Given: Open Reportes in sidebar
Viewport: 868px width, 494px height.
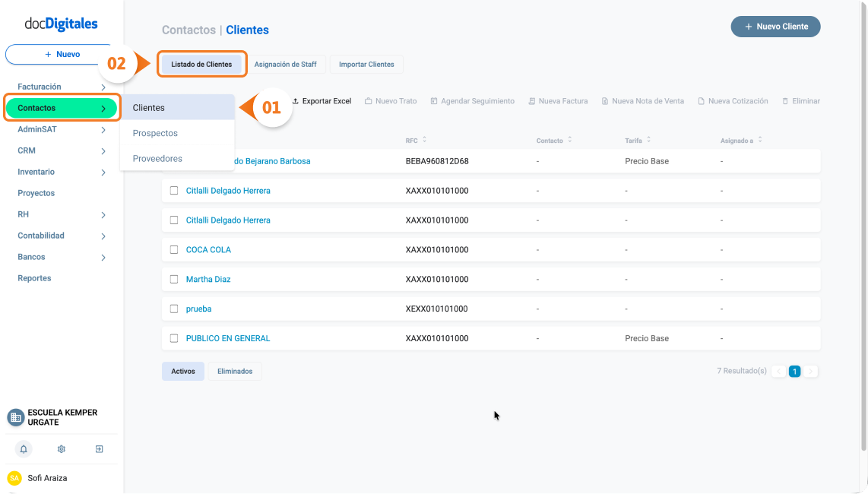Looking at the screenshot, I should tap(34, 278).
